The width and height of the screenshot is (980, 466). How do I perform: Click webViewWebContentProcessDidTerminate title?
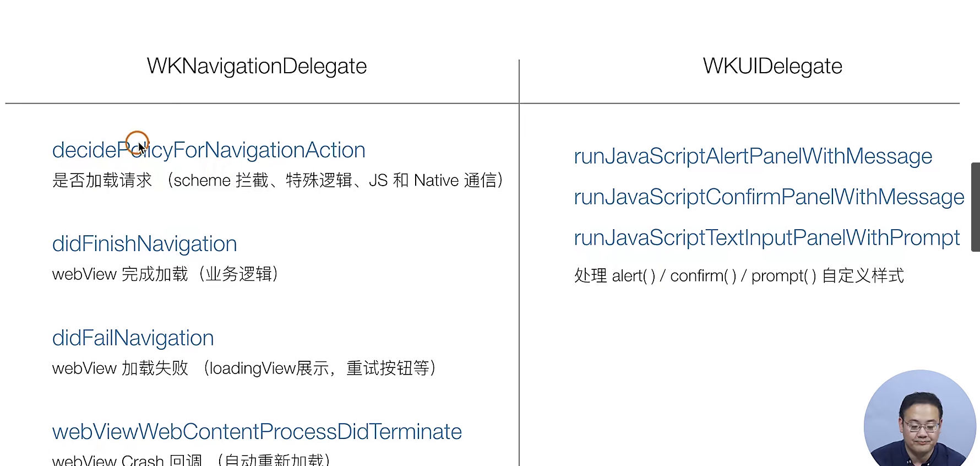[257, 432]
